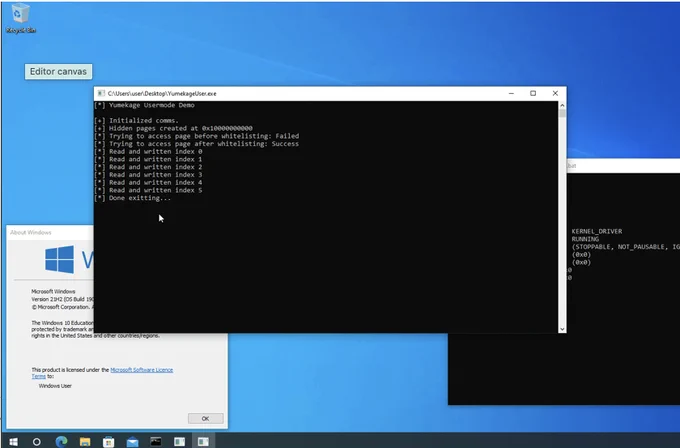Click RUNNING text in background console
Screen dimensions: 680x448
[x=585, y=239]
